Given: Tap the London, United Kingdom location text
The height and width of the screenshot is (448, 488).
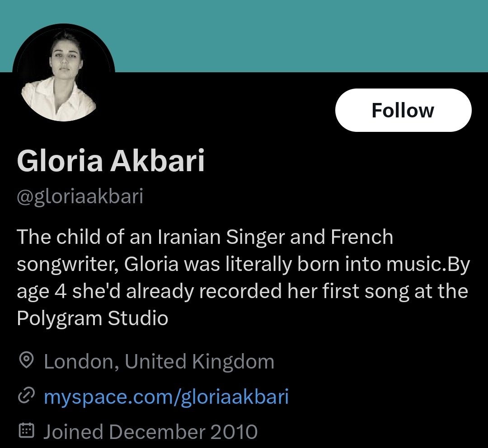Looking at the screenshot, I should point(159,362).
